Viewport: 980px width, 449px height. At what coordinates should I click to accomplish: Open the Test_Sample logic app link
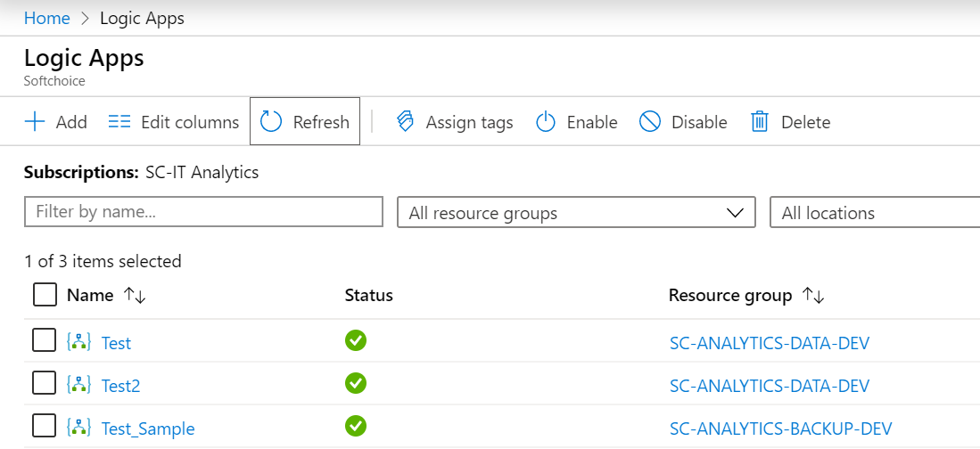[148, 429]
